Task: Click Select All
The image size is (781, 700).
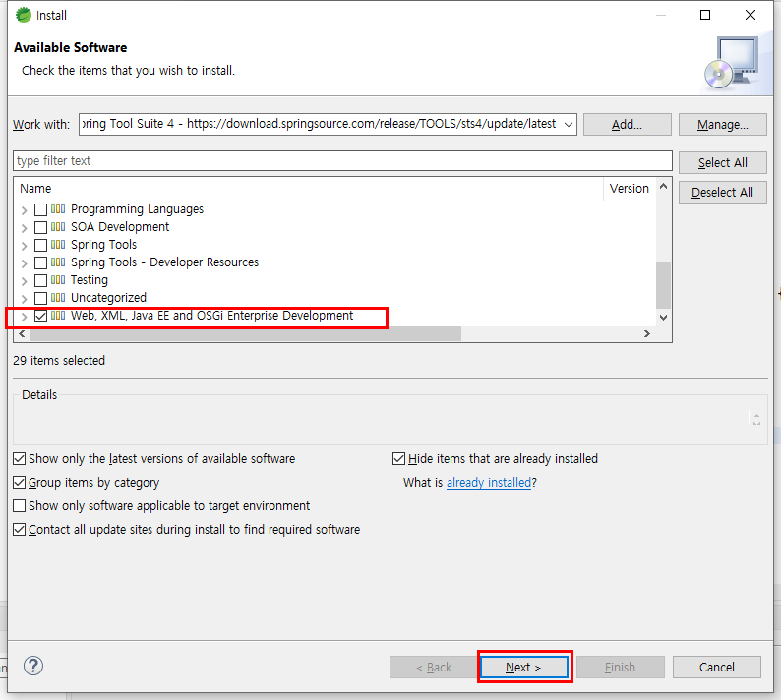Action: pyautogui.click(x=722, y=163)
